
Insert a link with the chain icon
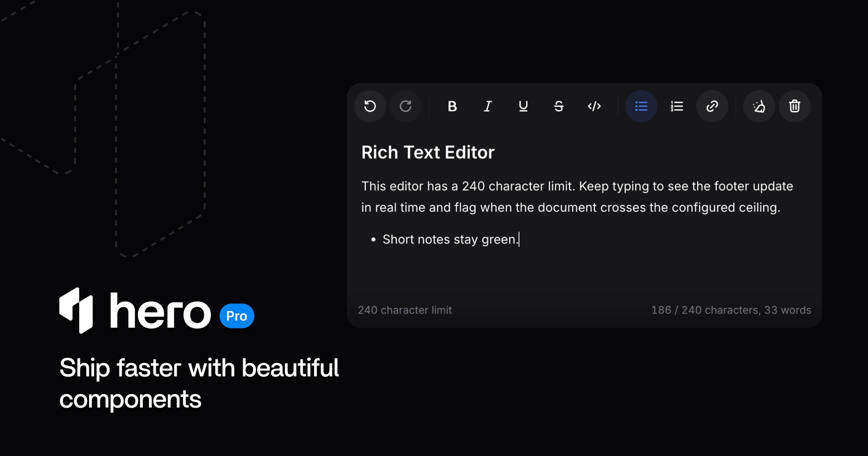[712, 106]
